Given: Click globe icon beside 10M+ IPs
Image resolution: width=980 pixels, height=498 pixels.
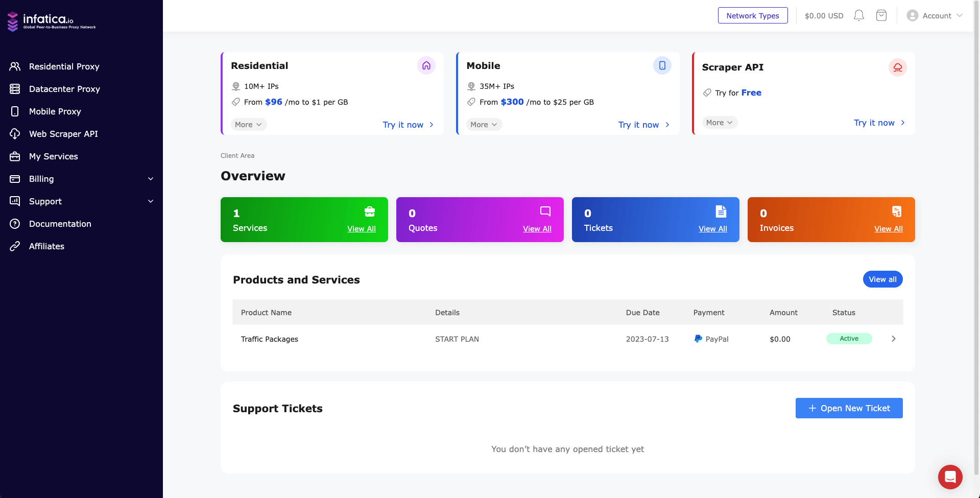Looking at the screenshot, I should point(236,86).
